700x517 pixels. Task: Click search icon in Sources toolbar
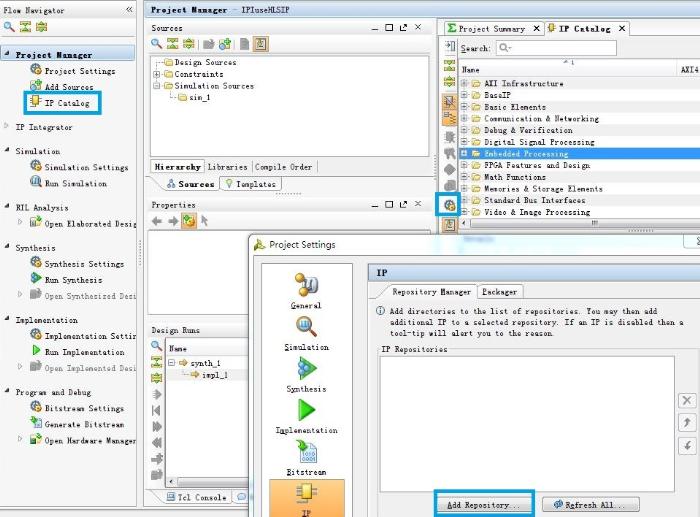[x=158, y=44]
